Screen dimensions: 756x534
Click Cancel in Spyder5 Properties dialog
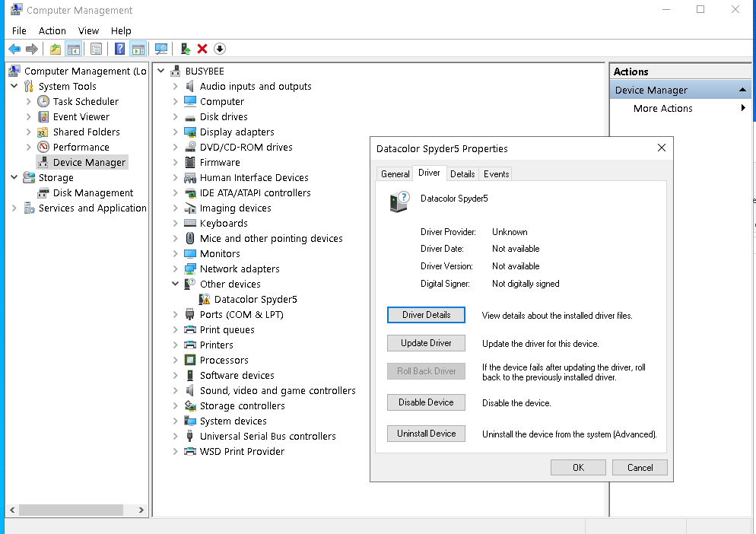640,467
